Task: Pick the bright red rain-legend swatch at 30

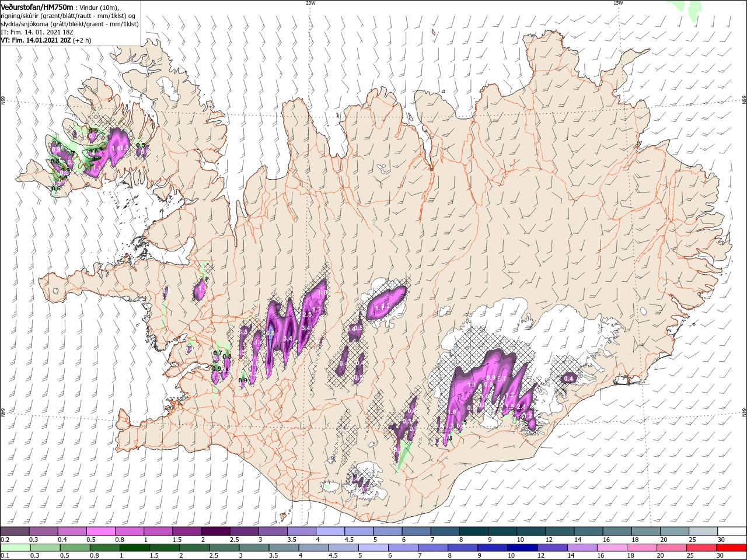Action: pyautogui.click(x=731, y=548)
